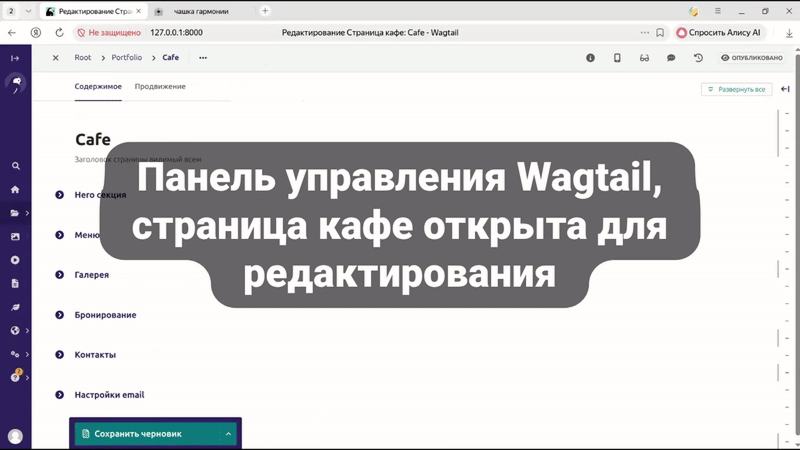The image size is (800, 450).
Task: Switch to Содержимое tab
Action: [98, 87]
